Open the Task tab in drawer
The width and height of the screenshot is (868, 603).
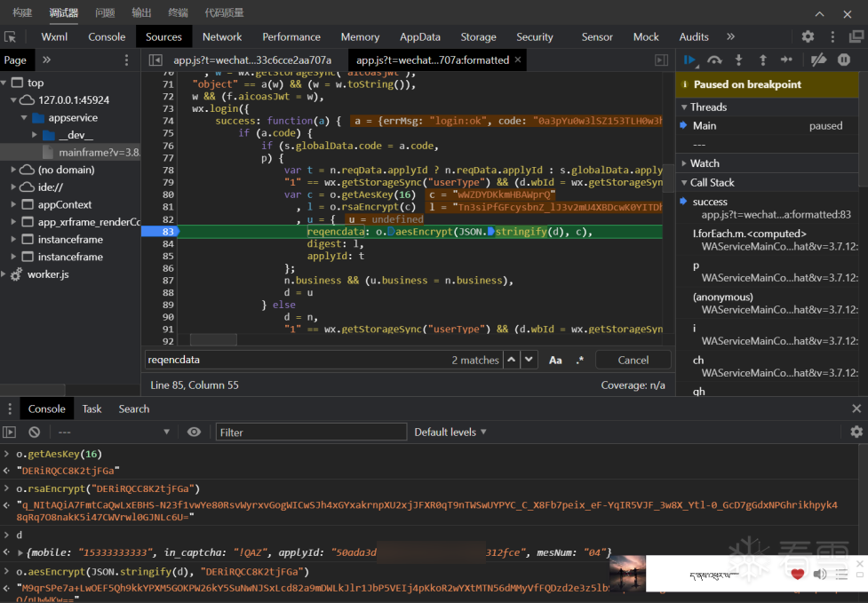click(92, 409)
